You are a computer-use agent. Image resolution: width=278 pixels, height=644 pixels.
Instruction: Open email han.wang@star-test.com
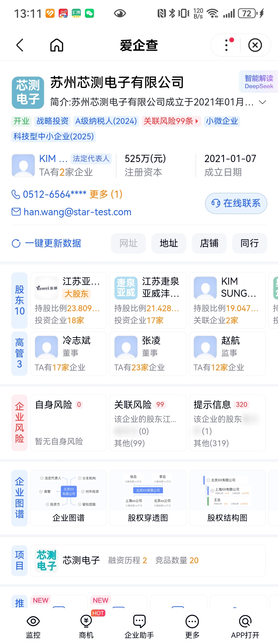(77, 212)
